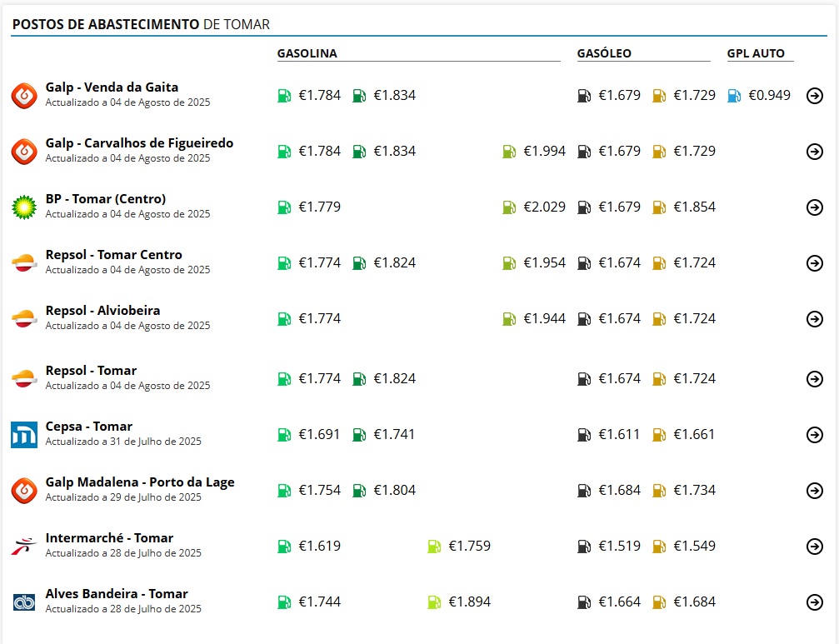Select the €1.954 price at Repsol Tomar Centro
Screen dimensions: 839x644
tap(544, 262)
